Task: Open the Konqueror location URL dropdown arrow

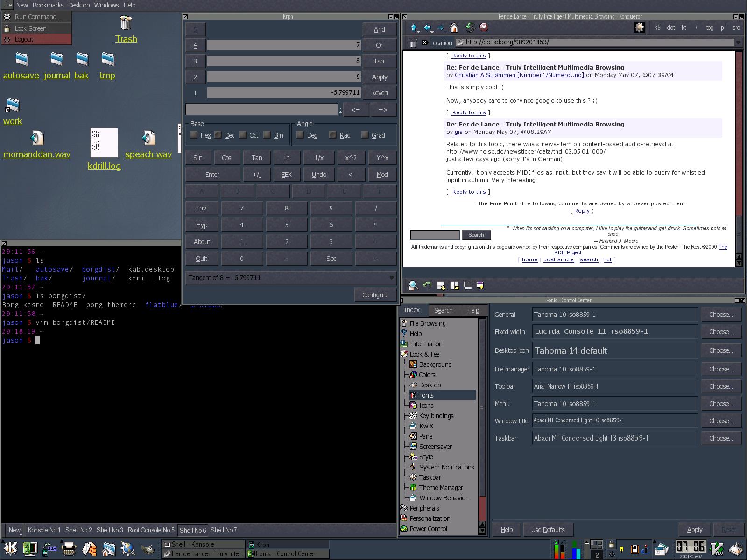Action: [738, 42]
